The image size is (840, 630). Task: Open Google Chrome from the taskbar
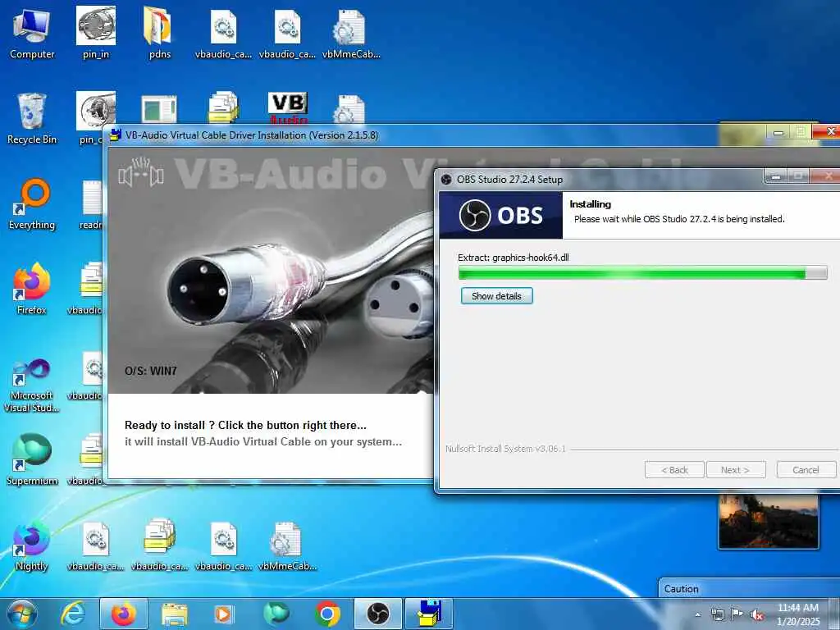[x=327, y=614]
